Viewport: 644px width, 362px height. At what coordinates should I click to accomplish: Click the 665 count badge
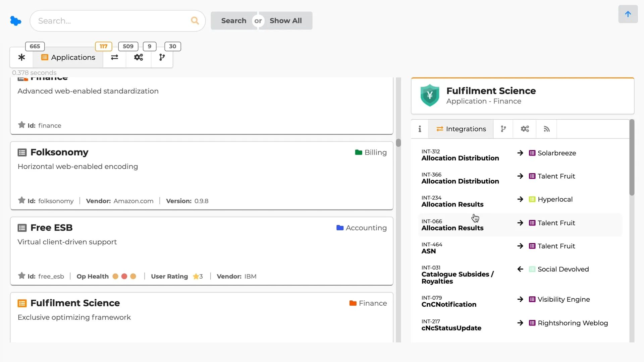(x=35, y=46)
